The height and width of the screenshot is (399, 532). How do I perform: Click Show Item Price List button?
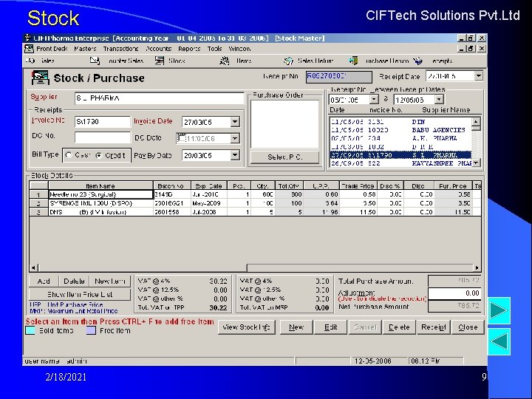point(80,294)
